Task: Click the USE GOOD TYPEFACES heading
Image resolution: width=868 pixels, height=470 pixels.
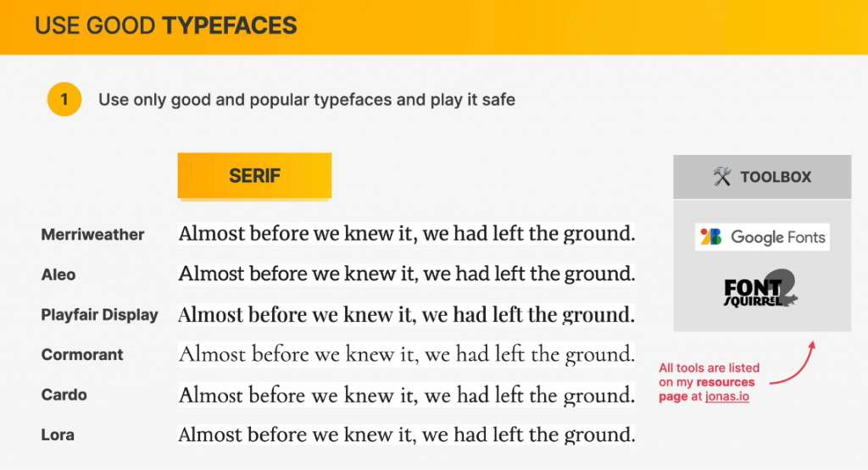Action: [166, 26]
